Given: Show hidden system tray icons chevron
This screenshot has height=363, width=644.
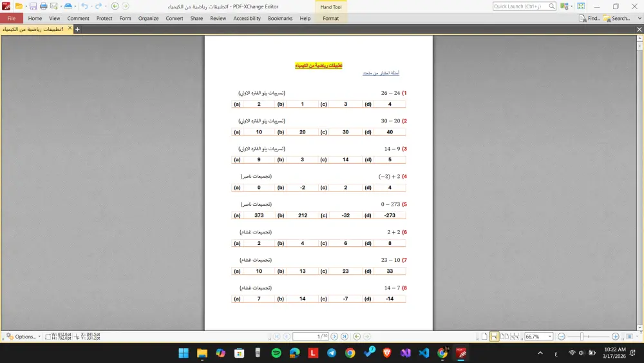Looking at the screenshot, I should 540,353.
